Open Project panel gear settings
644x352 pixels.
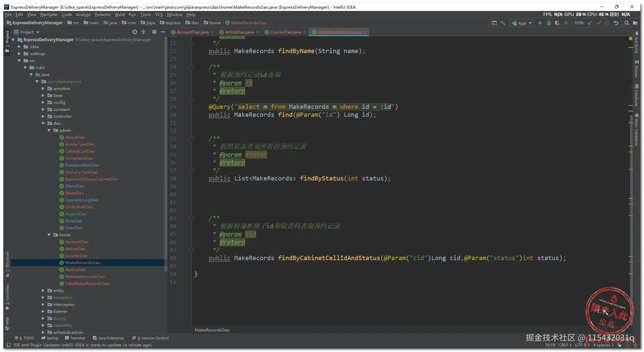pos(154,32)
